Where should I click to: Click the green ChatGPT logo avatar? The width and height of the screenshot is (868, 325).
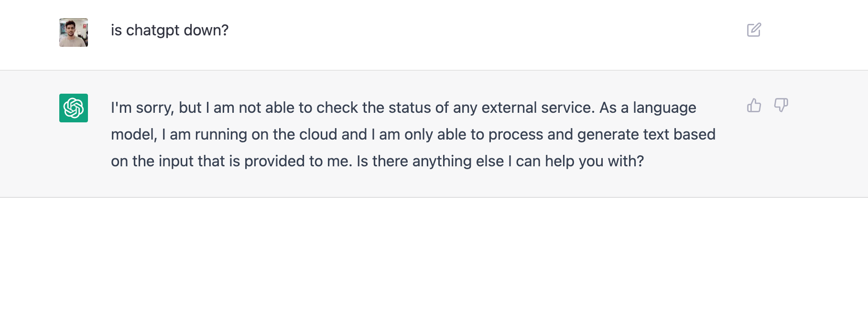pyautogui.click(x=74, y=108)
